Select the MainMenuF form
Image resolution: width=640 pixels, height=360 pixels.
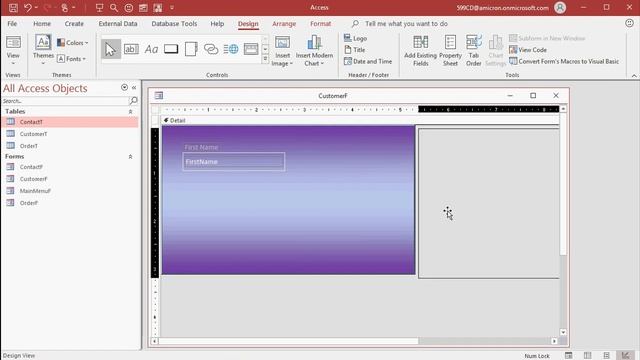(70, 191)
